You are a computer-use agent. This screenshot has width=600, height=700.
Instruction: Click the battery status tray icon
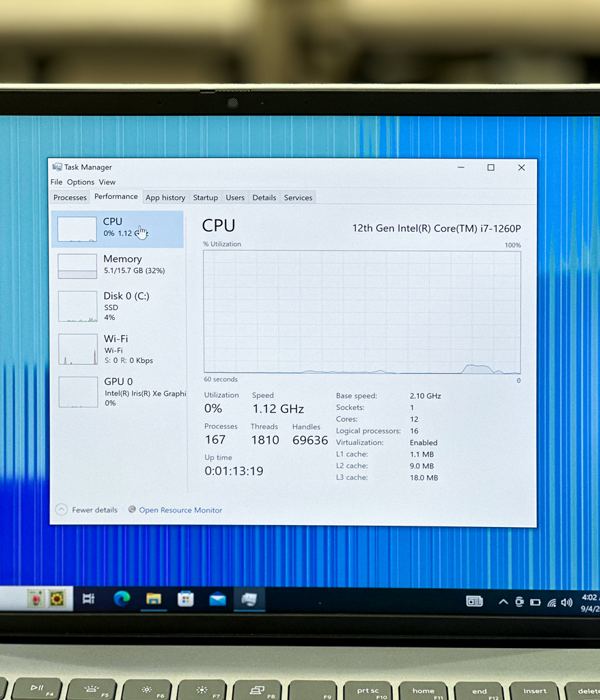[535, 602]
